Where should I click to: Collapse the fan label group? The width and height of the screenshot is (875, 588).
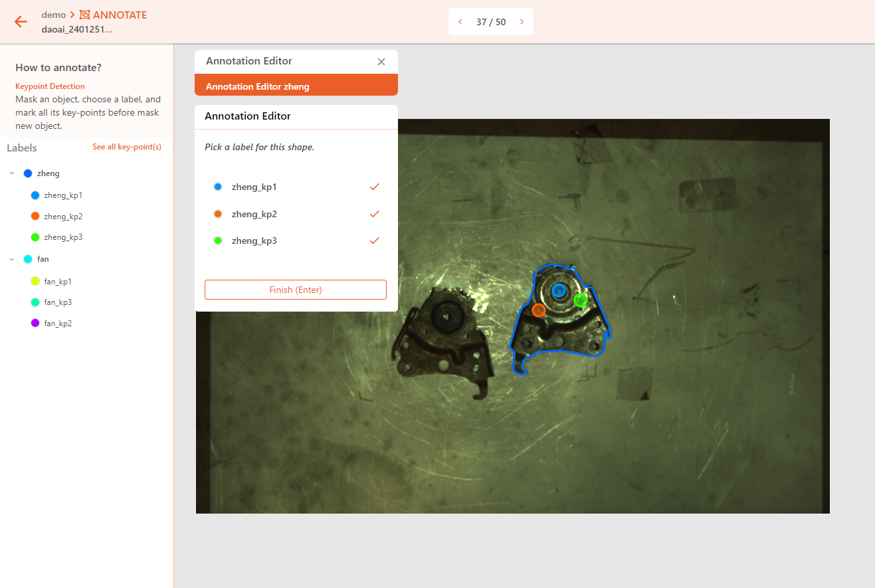12,259
